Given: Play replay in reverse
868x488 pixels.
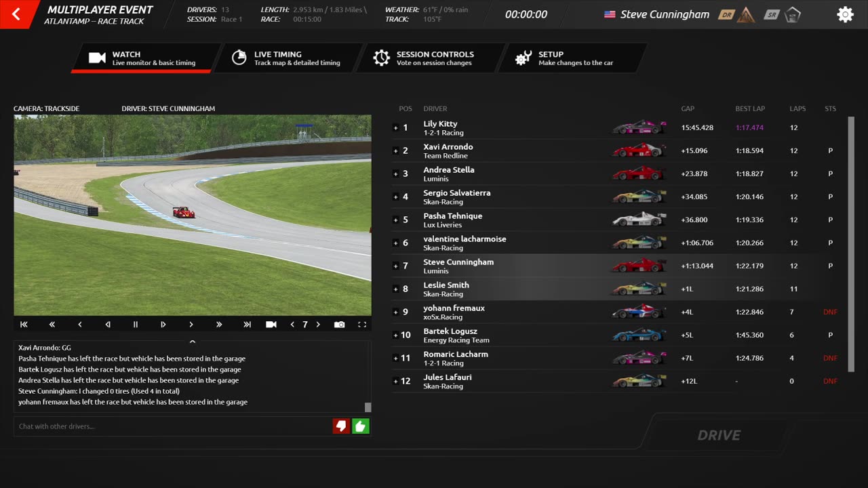Looking at the screenshot, I should coord(79,325).
